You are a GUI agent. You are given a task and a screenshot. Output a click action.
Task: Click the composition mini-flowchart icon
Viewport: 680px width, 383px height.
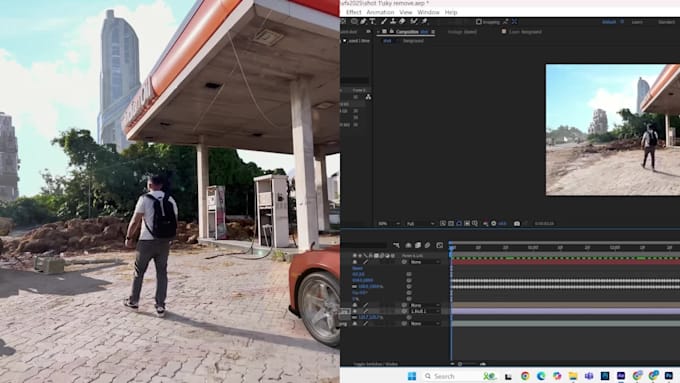[x=396, y=246]
